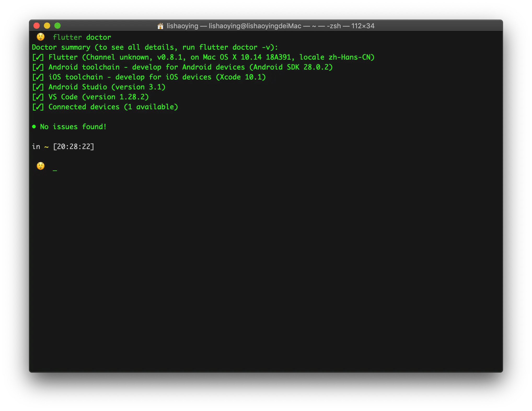
Task: Click the yellow tilde directory symbol
Action: tap(47, 147)
